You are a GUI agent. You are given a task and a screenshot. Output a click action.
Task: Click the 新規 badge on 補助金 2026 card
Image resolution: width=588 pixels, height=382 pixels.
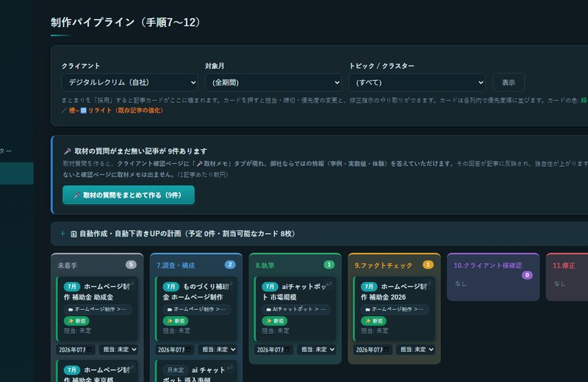[373, 321]
